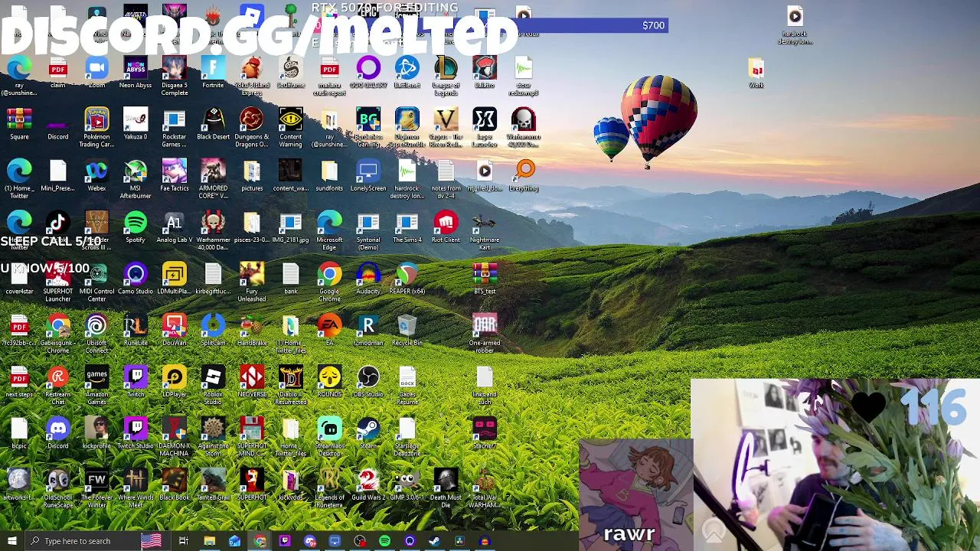Open the Twitch Studio desktop shortcut
The width and height of the screenshot is (980, 551).
point(136,432)
